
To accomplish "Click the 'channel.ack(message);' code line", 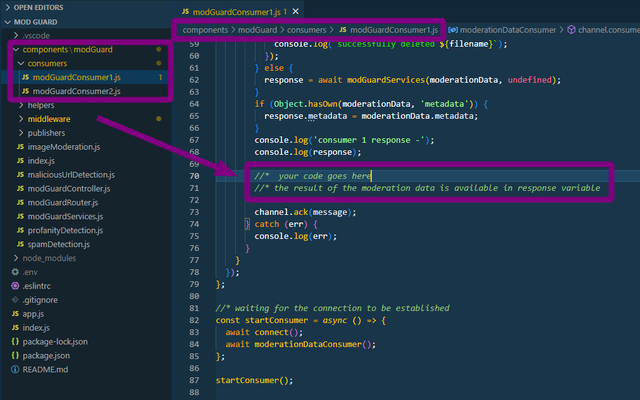I will 305,212.
